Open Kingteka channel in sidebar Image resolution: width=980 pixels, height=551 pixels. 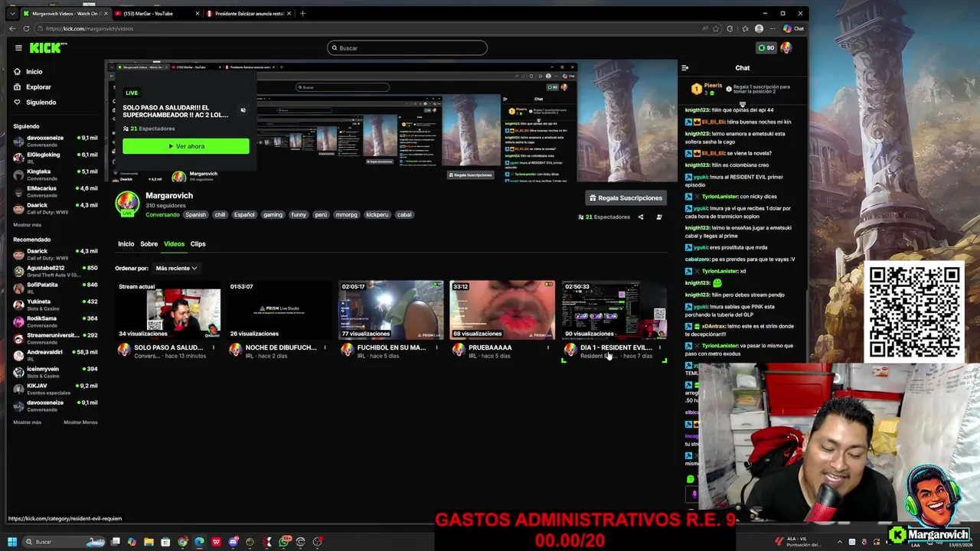[x=55, y=174]
